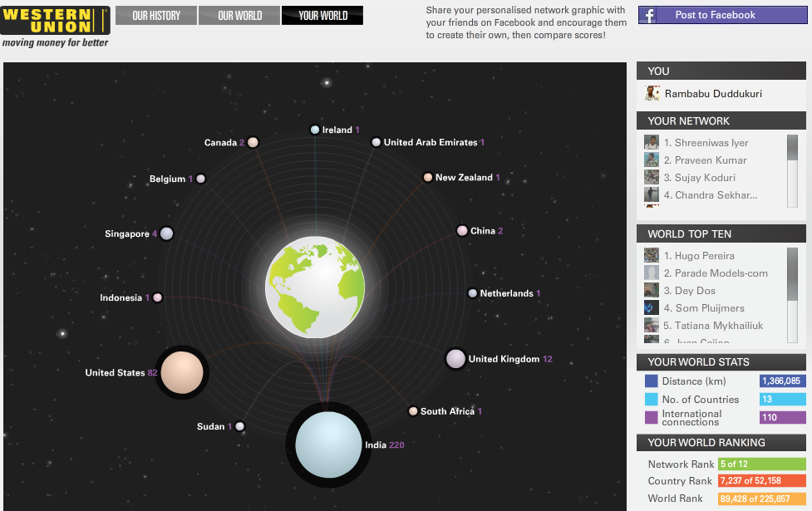The width and height of the screenshot is (812, 511).
Task: Click the Ireland planet node
Action: (315, 130)
